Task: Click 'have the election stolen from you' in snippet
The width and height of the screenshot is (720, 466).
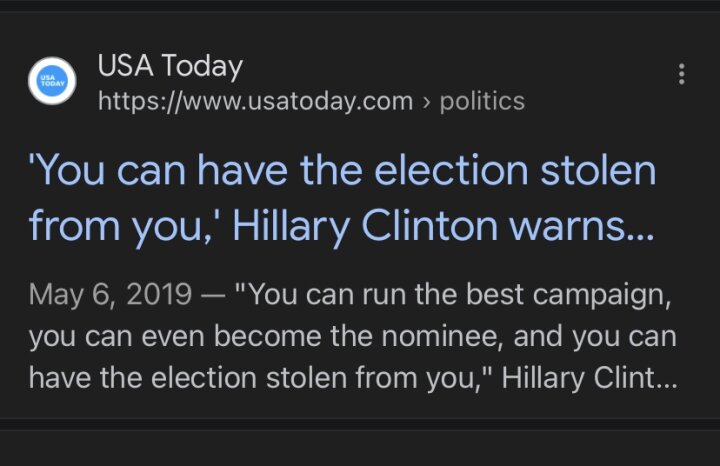Action: (254, 378)
